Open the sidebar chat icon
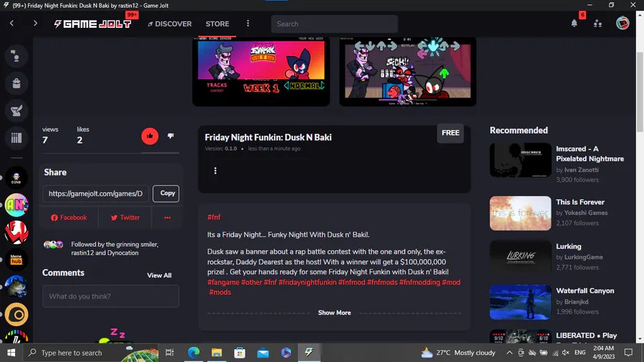 tap(16, 57)
